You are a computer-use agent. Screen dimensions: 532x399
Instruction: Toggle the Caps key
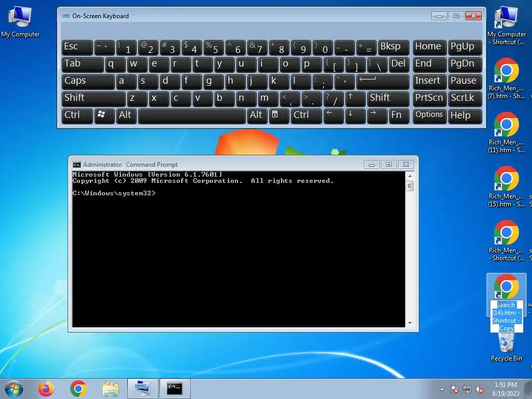tap(88, 82)
